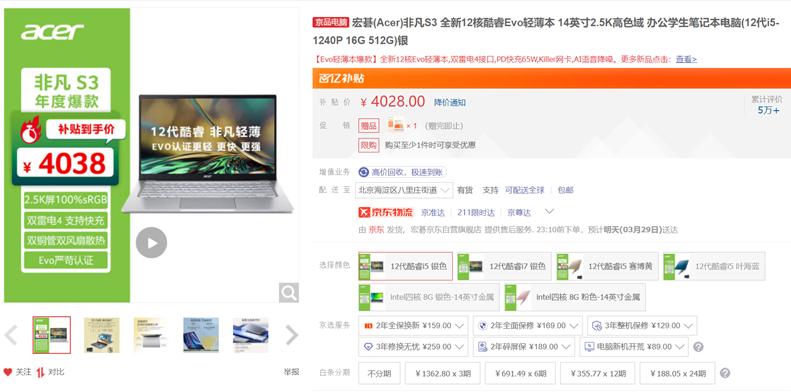The width and height of the screenshot is (791, 392).
Task: Open the 北京海淀区八里庄街道 delivery address dropdown
Action: click(404, 190)
